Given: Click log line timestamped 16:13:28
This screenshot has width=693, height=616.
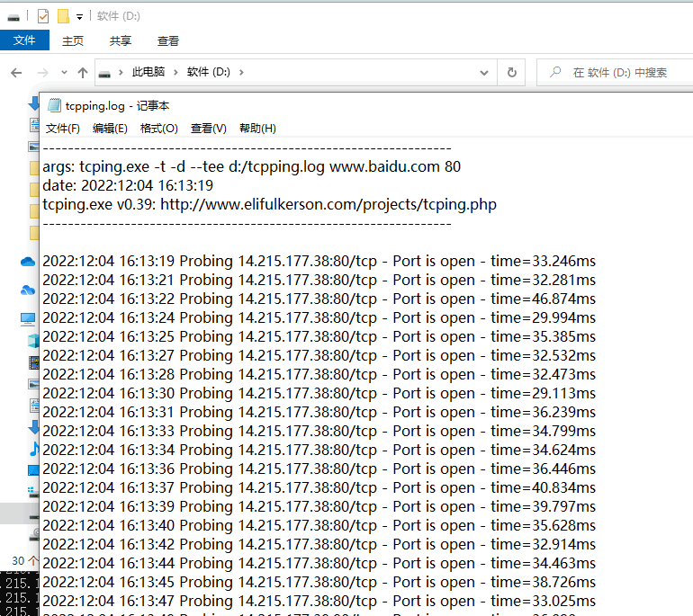Looking at the screenshot, I should coord(319,374).
